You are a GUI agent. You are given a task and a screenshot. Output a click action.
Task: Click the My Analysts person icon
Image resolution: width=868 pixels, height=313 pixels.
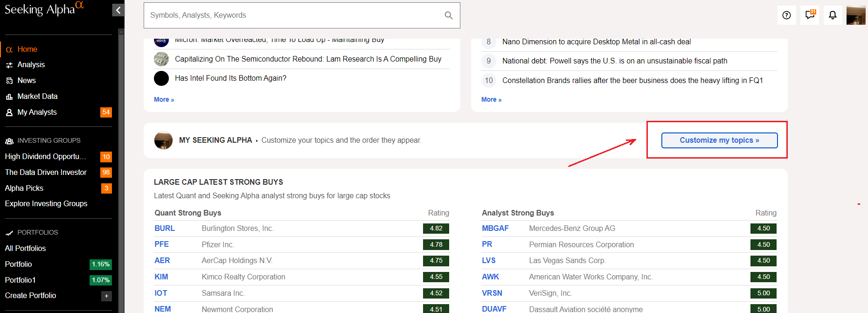[x=9, y=112]
